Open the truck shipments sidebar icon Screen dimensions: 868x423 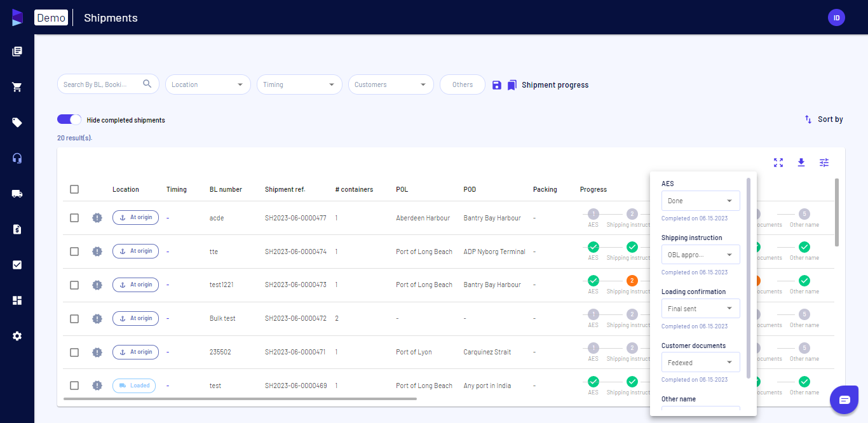(x=17, y=194)
